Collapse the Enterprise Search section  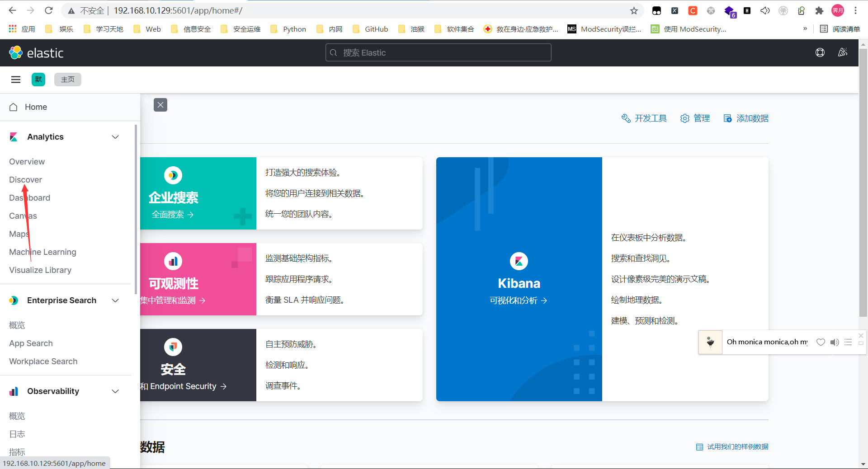[115, 300]
